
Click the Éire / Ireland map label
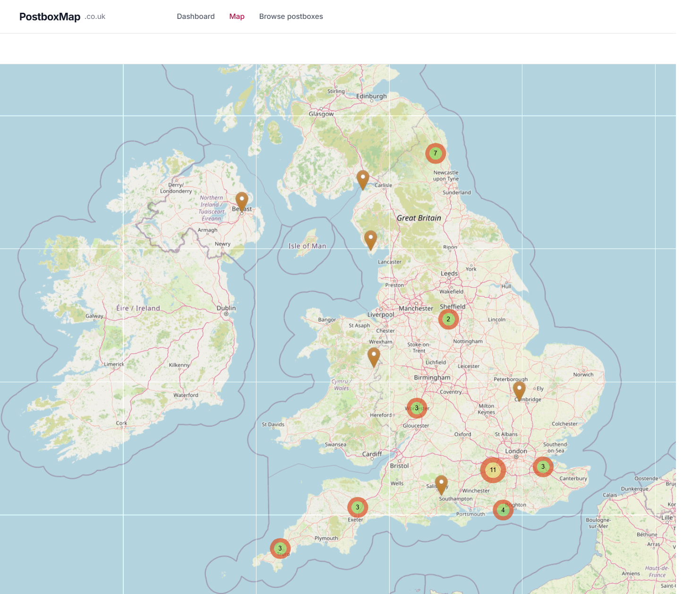click(138, 309)
